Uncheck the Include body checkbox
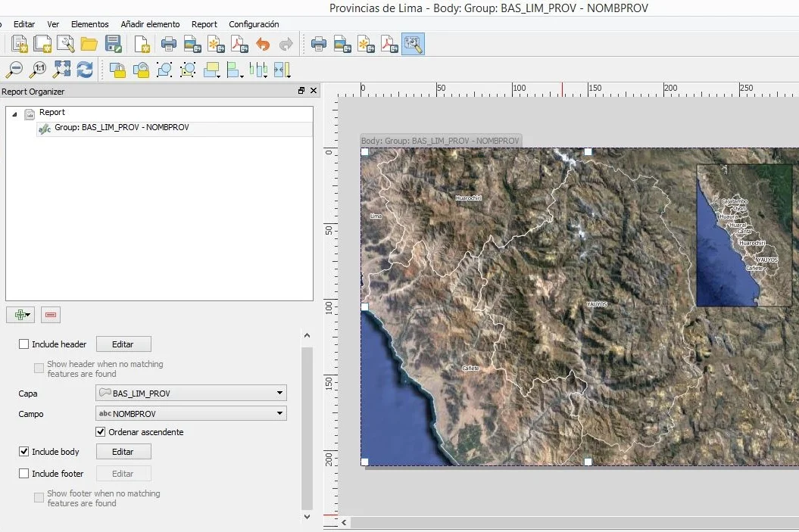 [x=23, y=452]
